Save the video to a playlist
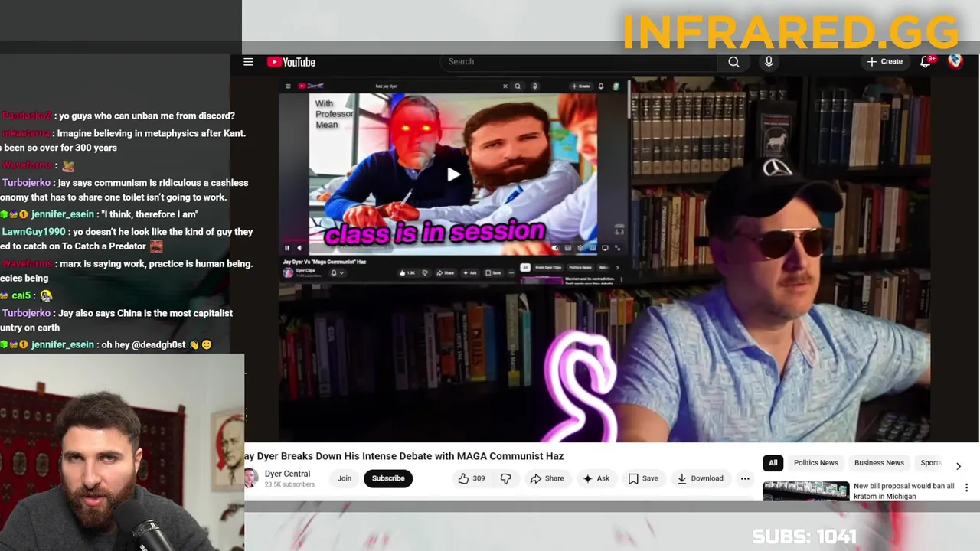This screenshot has width=980, height=551. 643,478
